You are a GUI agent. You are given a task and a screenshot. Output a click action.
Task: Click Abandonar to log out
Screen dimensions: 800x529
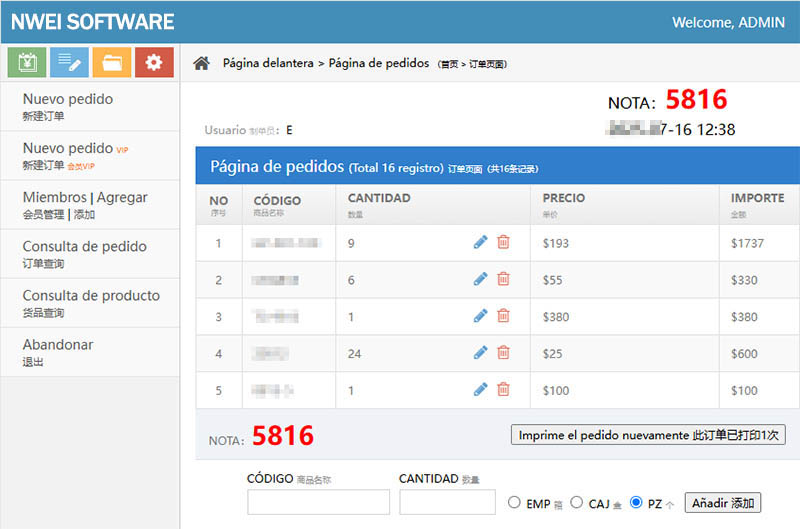coord(58,351)
